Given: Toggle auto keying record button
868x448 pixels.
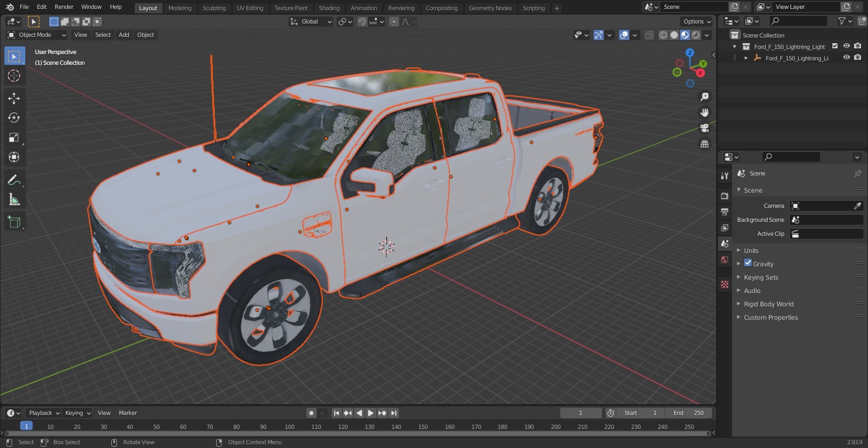Looking at the screenshot, I should (311, 413).
